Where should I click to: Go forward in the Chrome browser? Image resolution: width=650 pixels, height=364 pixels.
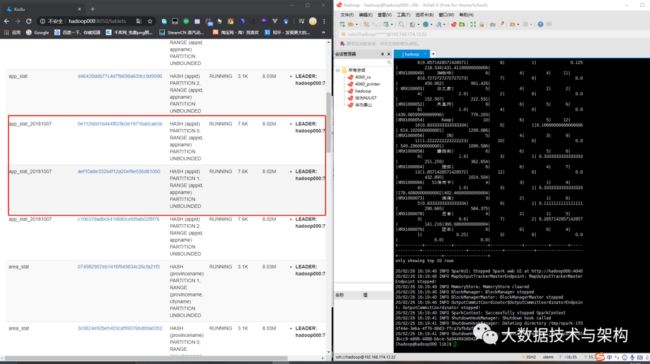click(x=17, y=21)
